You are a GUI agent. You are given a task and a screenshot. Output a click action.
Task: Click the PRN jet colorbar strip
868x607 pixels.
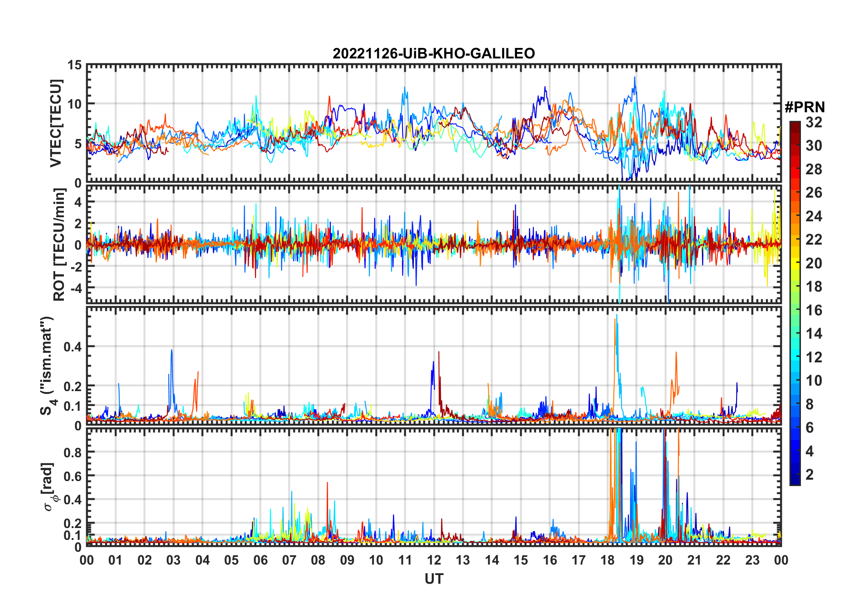[x=795, y=303]
